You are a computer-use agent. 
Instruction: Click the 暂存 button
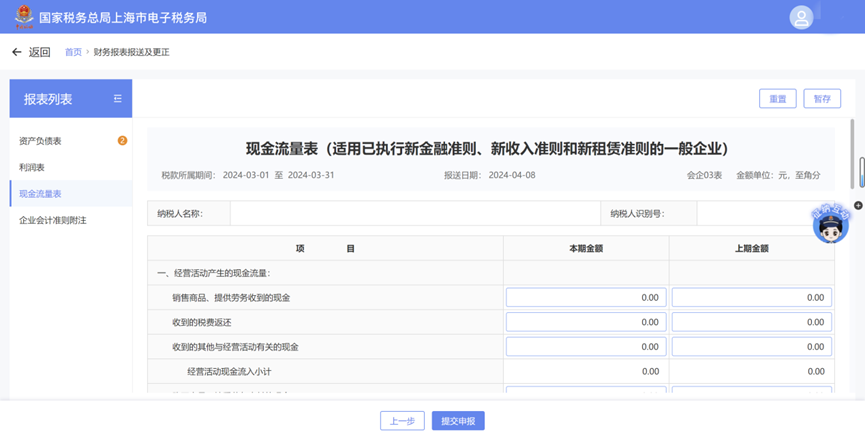point(822,99)
